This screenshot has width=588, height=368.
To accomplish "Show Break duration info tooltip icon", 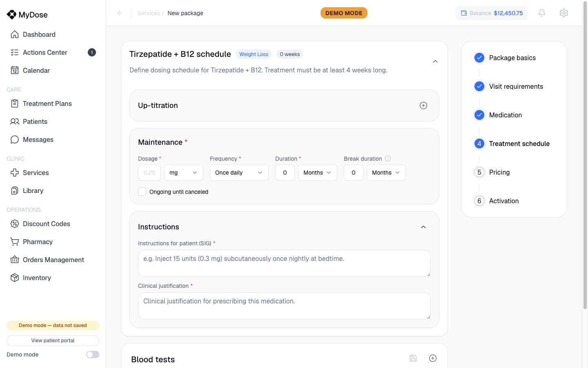I will 388,159.
